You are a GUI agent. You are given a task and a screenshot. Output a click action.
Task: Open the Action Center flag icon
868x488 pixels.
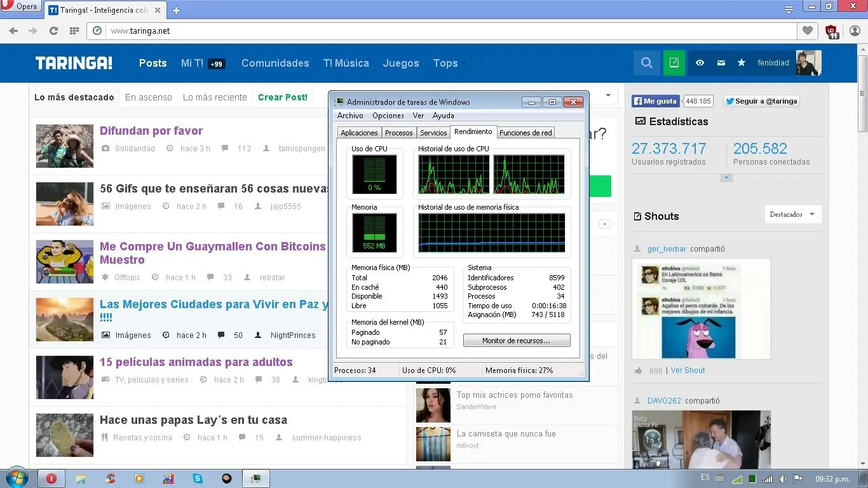point(798,478)
